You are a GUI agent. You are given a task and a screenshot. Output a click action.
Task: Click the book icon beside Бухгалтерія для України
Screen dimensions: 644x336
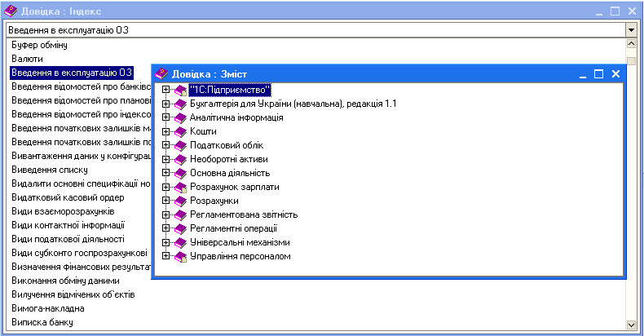181,104
